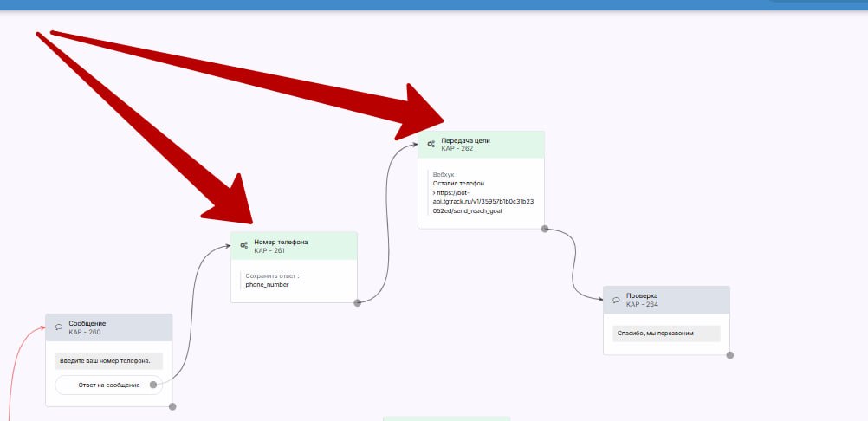This screenshot has width=868, height=421.
Task: Click the bottom output dot of Сообщение block
Action: pyautogui.click(x=172, y=406)
